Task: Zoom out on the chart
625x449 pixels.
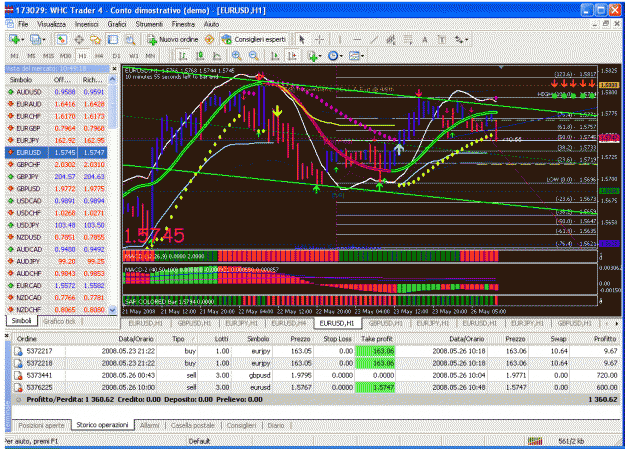Action: 254,55
